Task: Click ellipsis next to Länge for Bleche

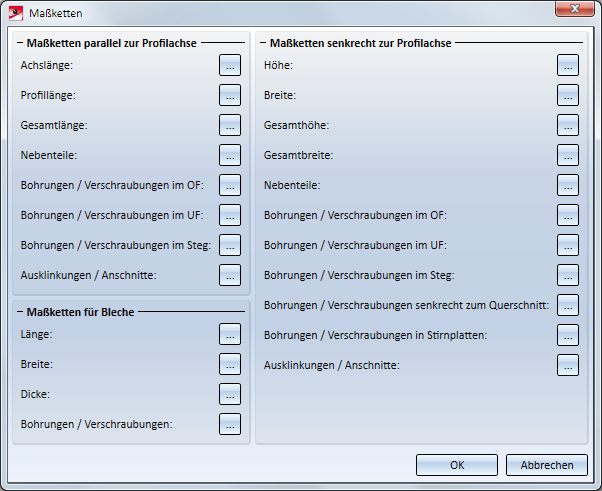Action: 230,334
